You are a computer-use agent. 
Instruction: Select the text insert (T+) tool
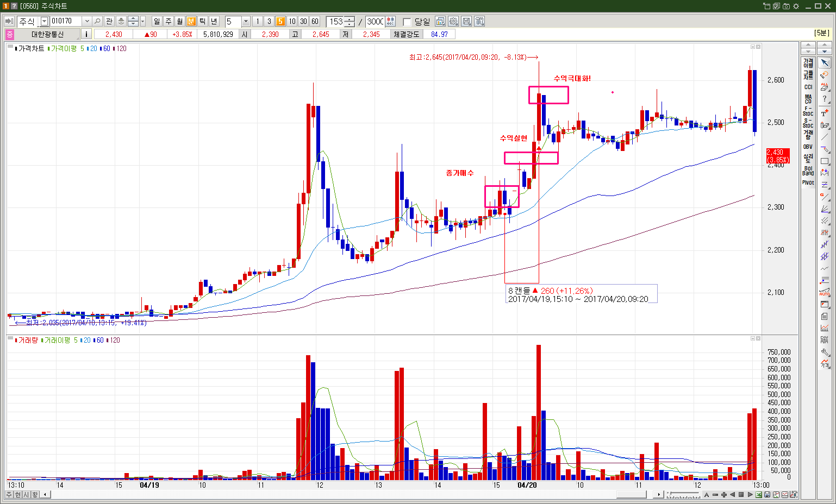pos(825,113)
